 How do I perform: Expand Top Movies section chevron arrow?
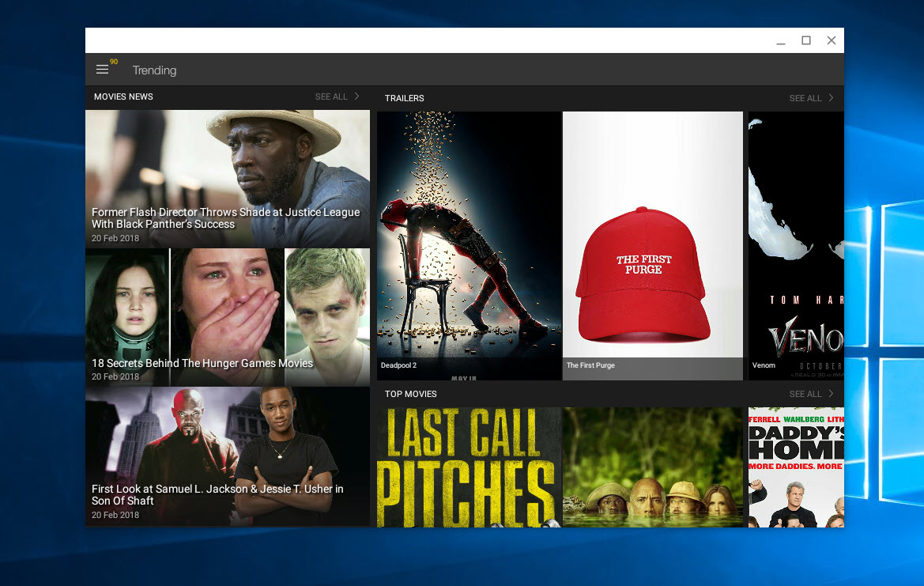(831, 394)
